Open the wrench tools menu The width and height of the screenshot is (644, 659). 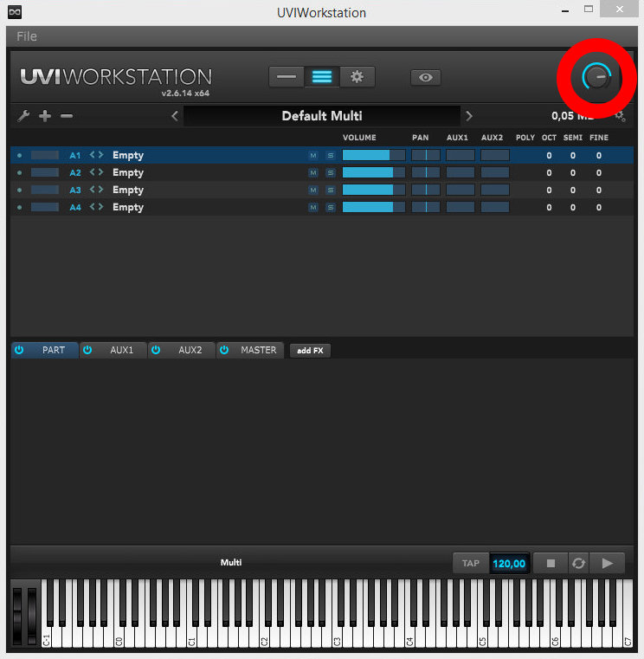pyautogui.click(x=23, y=115)
